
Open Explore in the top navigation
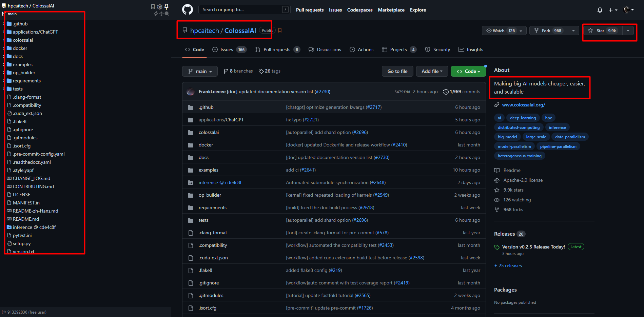(x=418, y=10)
